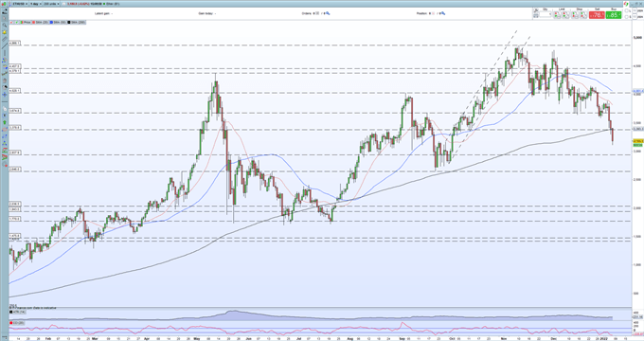644x341 pixels.
Task: Select the trend line drawing tool
Action: tap(5, 45)
